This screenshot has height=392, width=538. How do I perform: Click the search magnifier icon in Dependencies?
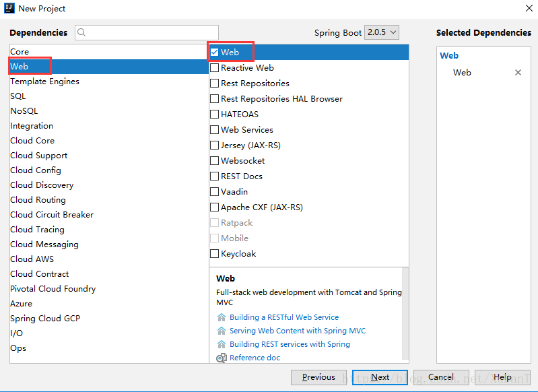click(81, 32)
